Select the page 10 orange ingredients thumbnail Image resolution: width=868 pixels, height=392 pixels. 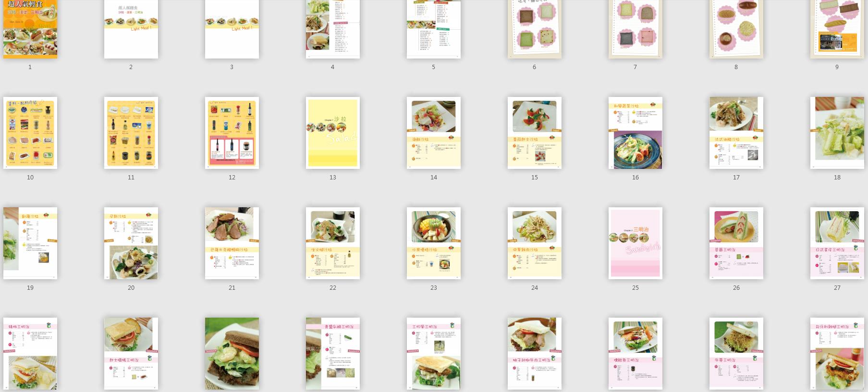point(30,133)
